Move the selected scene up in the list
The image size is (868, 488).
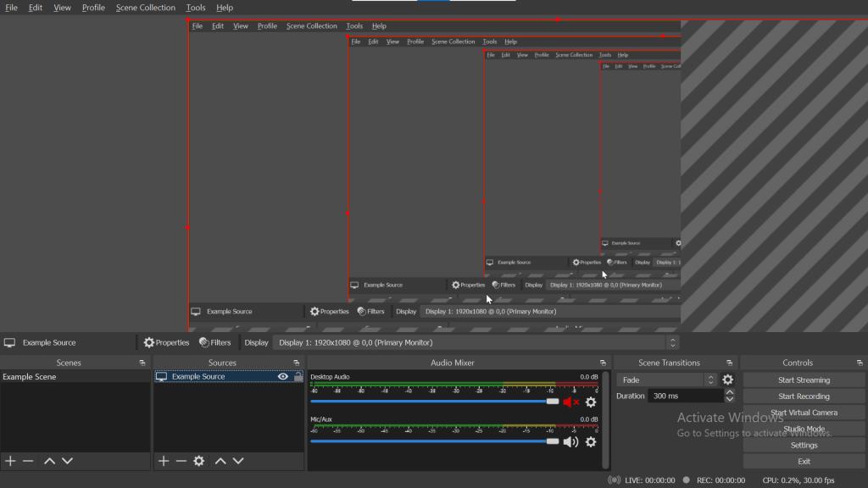tap(49, 461)
